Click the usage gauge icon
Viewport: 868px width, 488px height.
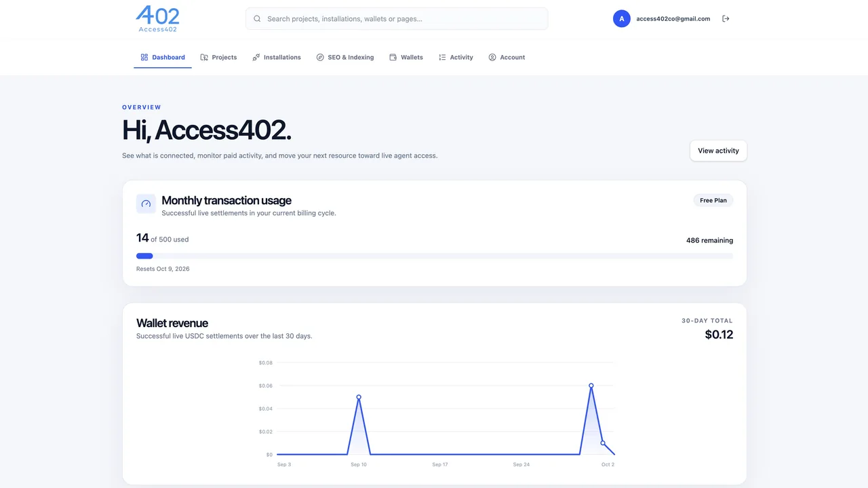click(146, 204)
